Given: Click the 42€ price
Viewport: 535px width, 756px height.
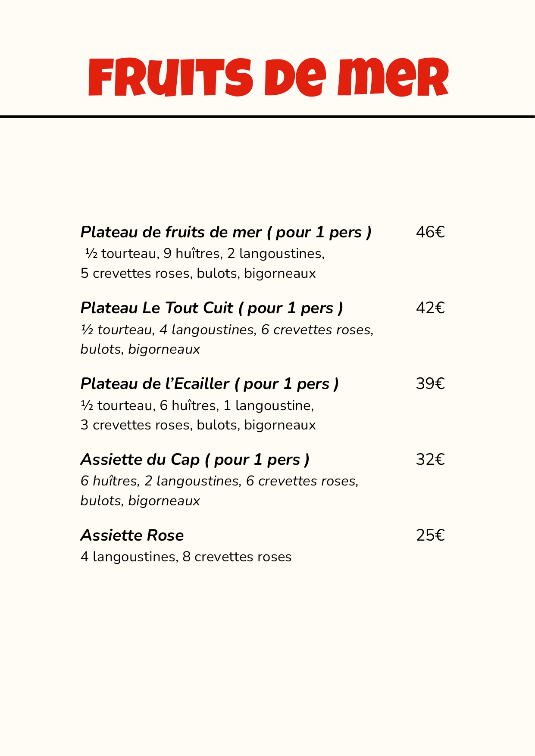Looking at the screenshot, I should tap(430, 308).
